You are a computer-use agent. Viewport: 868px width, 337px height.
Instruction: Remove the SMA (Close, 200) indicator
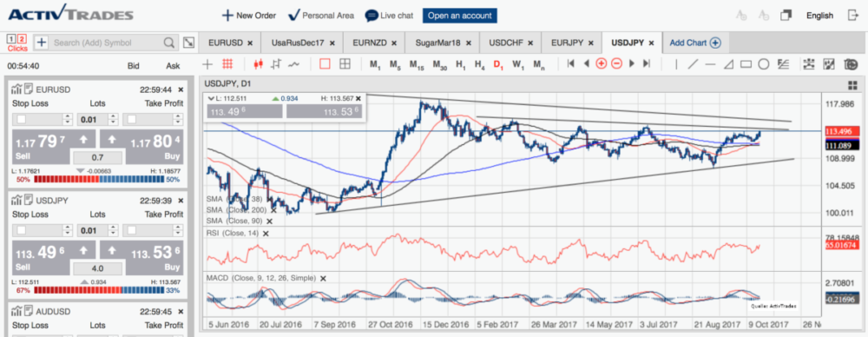274,210
